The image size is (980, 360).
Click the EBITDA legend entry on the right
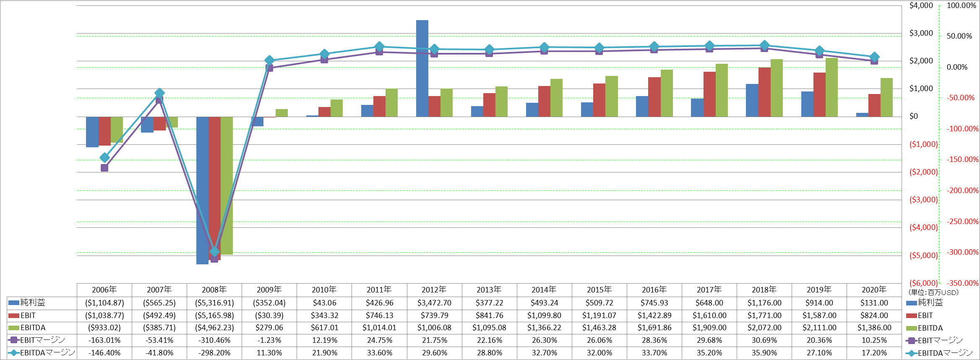pyautogui.click(x=925, y=328)
